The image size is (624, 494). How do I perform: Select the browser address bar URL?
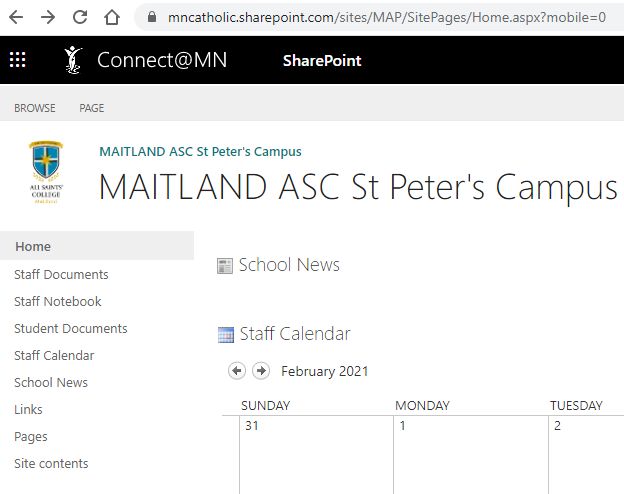point(387,18)
